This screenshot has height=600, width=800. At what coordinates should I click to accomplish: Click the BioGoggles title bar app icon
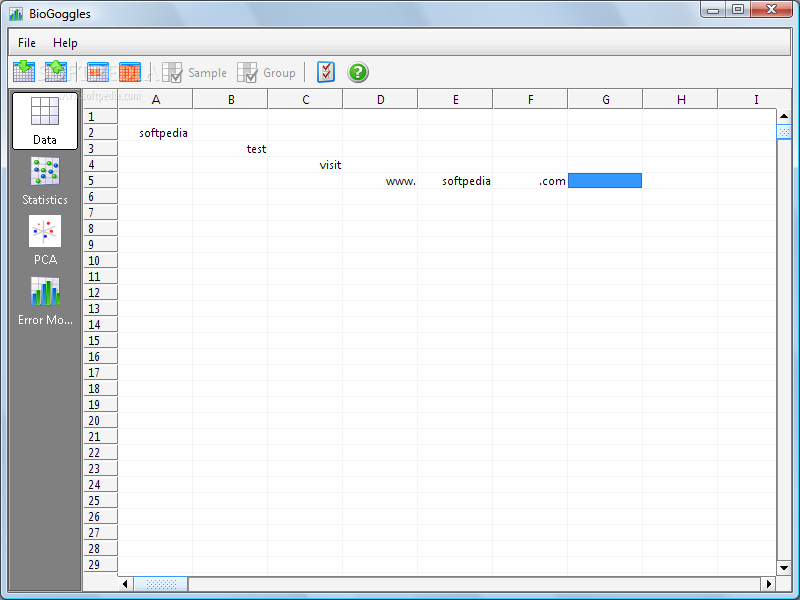(16, 14)
